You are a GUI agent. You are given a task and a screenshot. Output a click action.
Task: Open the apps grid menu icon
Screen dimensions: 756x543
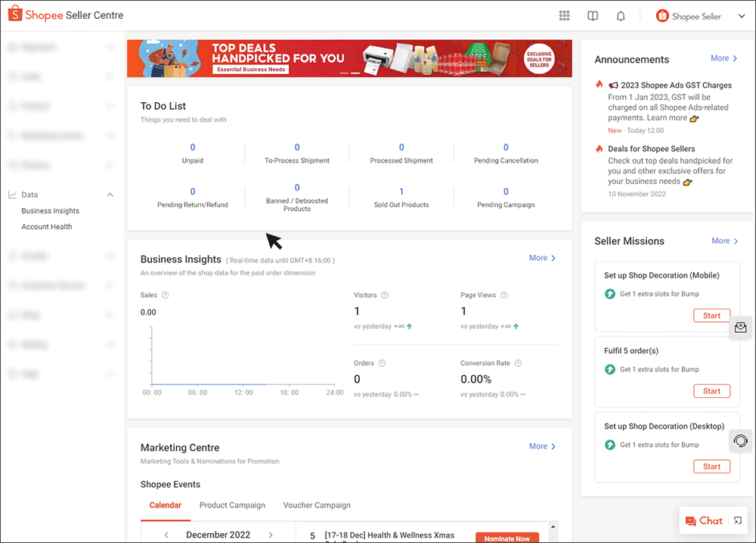pyautogui.click(x=564, y=15)
